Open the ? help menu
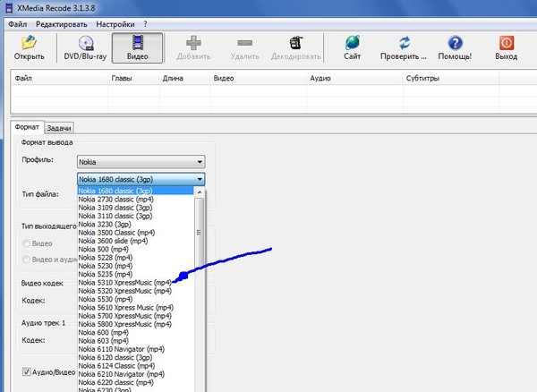Screen dimensions: 537x392 [x=145, y=24]
